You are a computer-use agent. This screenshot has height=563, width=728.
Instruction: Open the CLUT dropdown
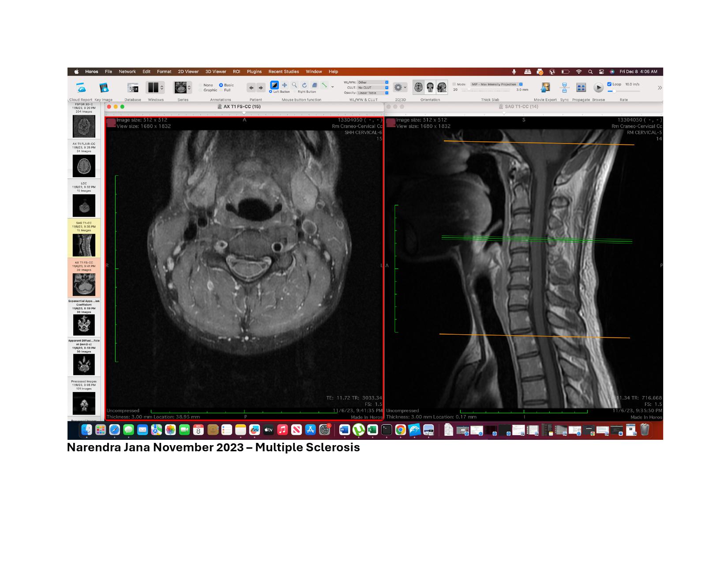pos(373,87)
